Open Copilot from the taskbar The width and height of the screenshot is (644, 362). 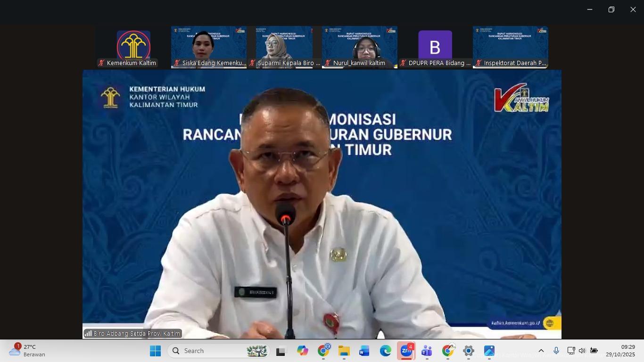(x=302, y=351)
